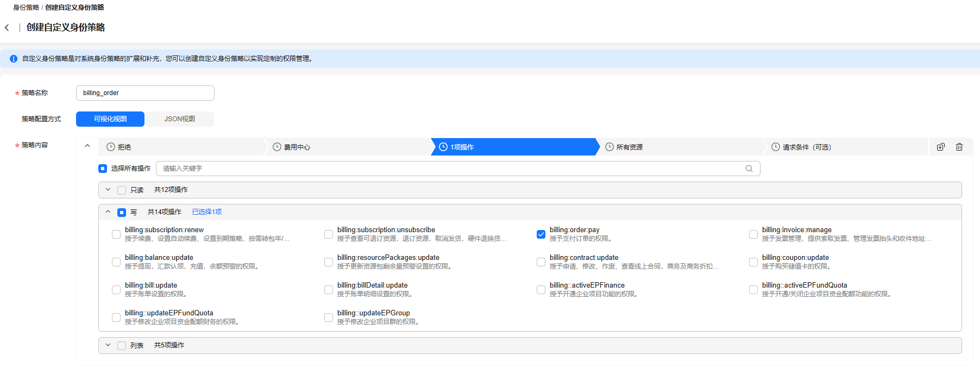Open the 所有资源 step

(x=681, y=147)
